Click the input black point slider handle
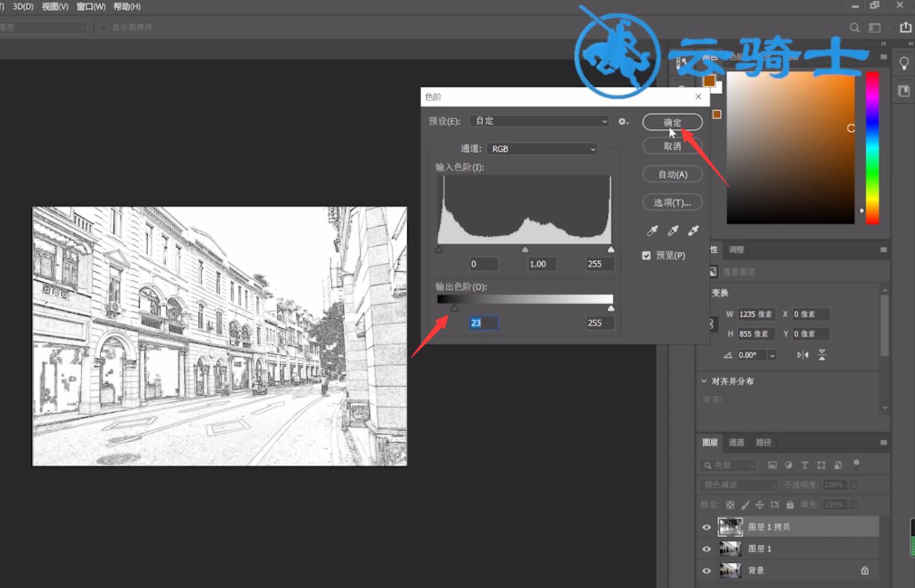 coord(439,249)
